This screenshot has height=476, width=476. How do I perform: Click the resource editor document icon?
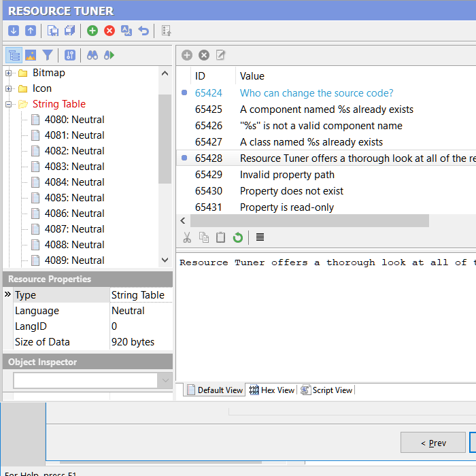[166, 31]
